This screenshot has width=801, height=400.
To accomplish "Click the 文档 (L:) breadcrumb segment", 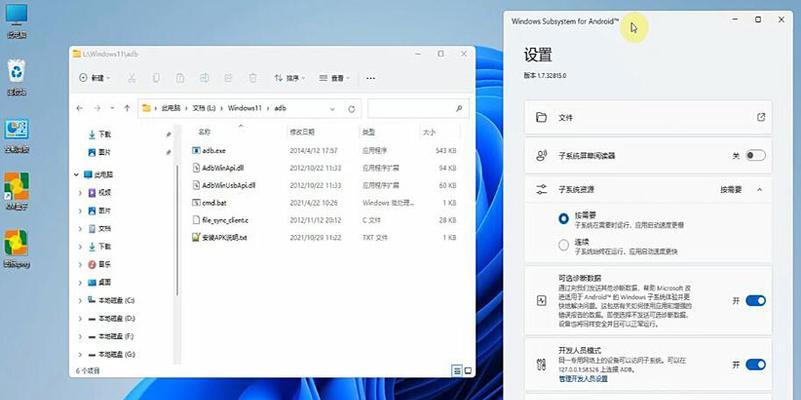I will (x=204, y=108).
